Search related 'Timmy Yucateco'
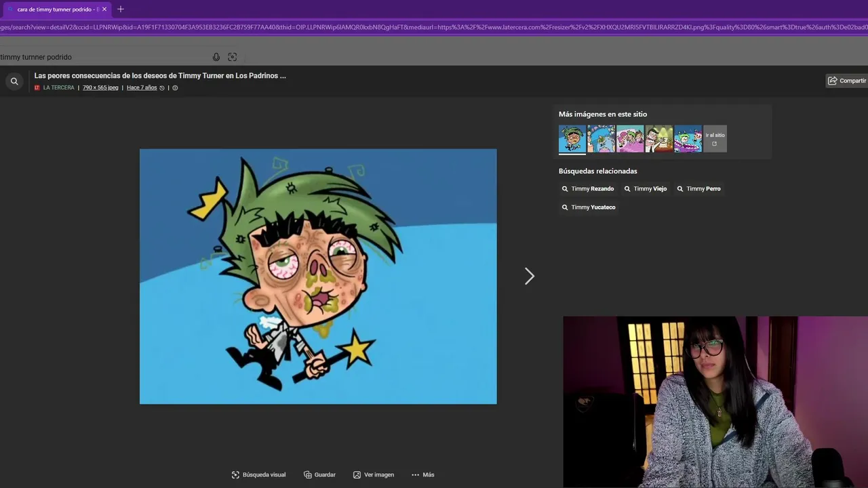The height and width of the screenshot is (488, 868). coord(589,207)
